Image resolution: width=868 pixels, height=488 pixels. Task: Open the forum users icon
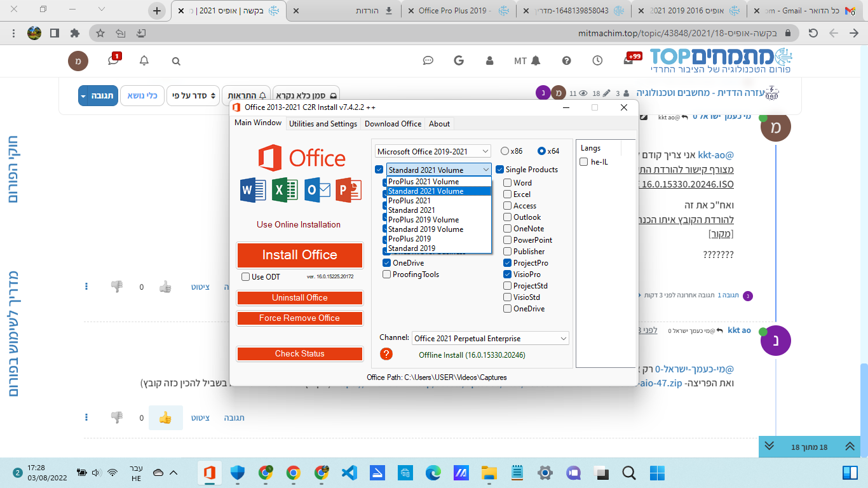tap(489, 60)
